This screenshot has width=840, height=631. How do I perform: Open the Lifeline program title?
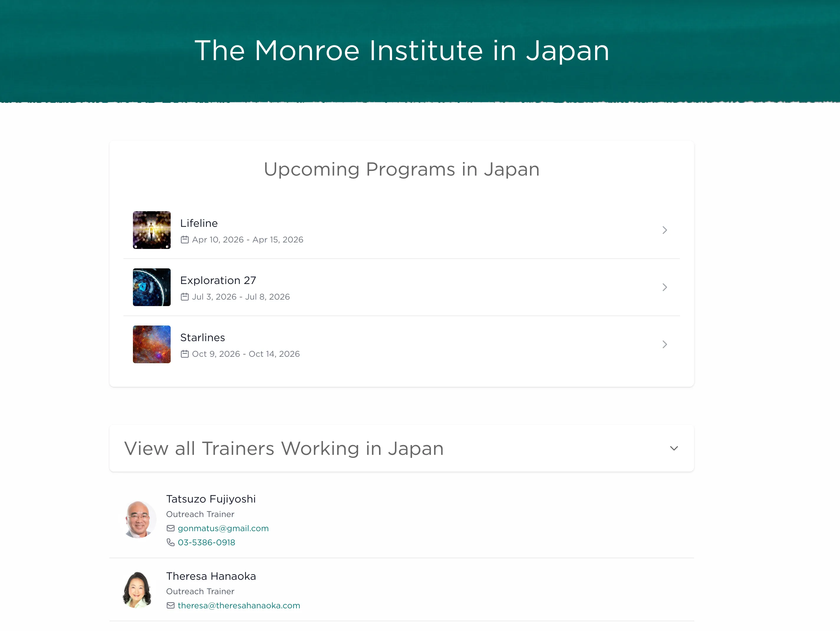[x=199, y=223]
